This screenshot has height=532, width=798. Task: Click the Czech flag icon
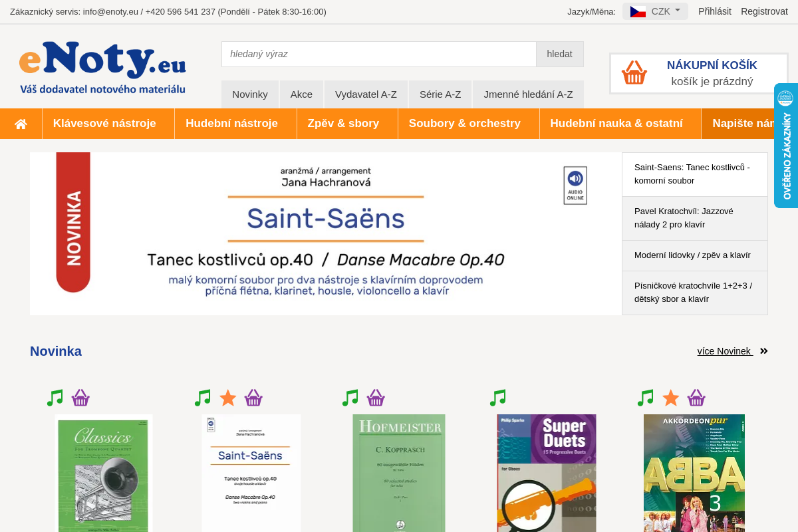click(x=638, y=11)
